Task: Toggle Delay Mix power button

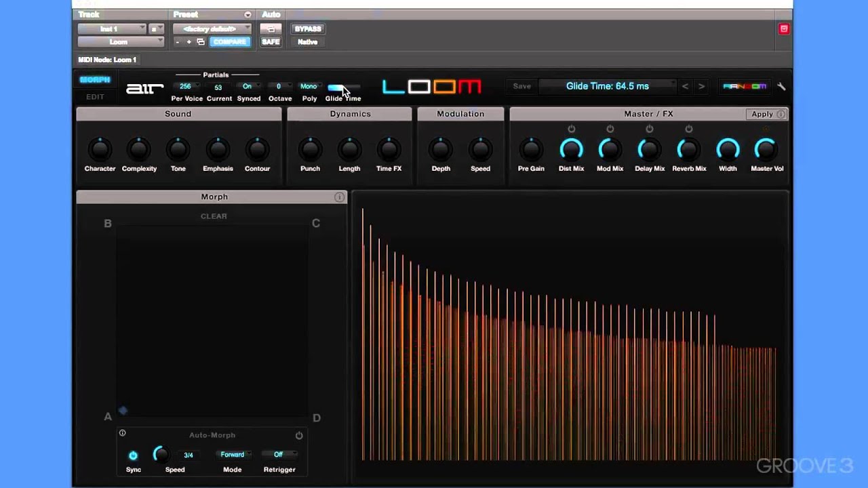Action: (649, 129)
